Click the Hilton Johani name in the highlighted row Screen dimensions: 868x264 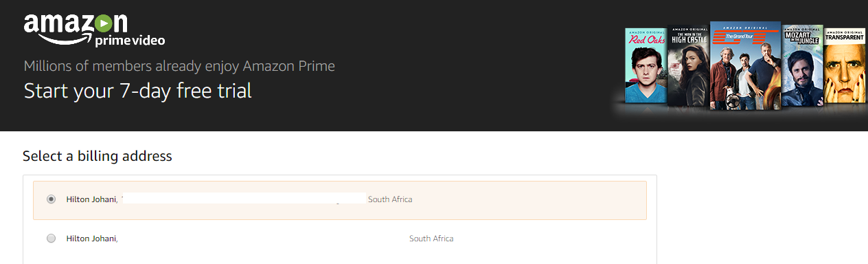[91, 199]
